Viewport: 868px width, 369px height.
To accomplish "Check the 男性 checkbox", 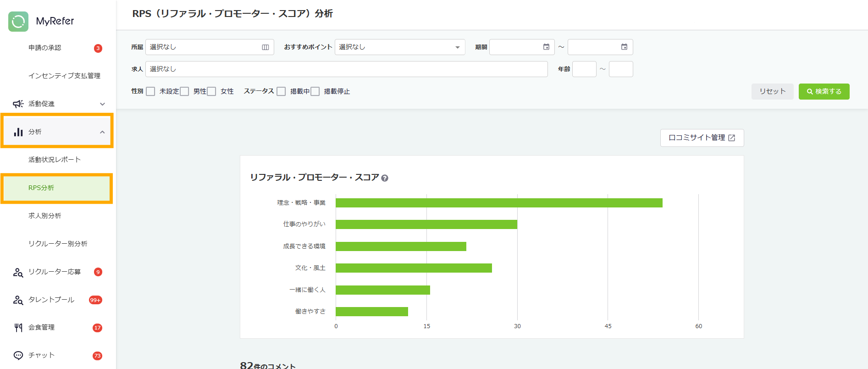I will (184, 91).
